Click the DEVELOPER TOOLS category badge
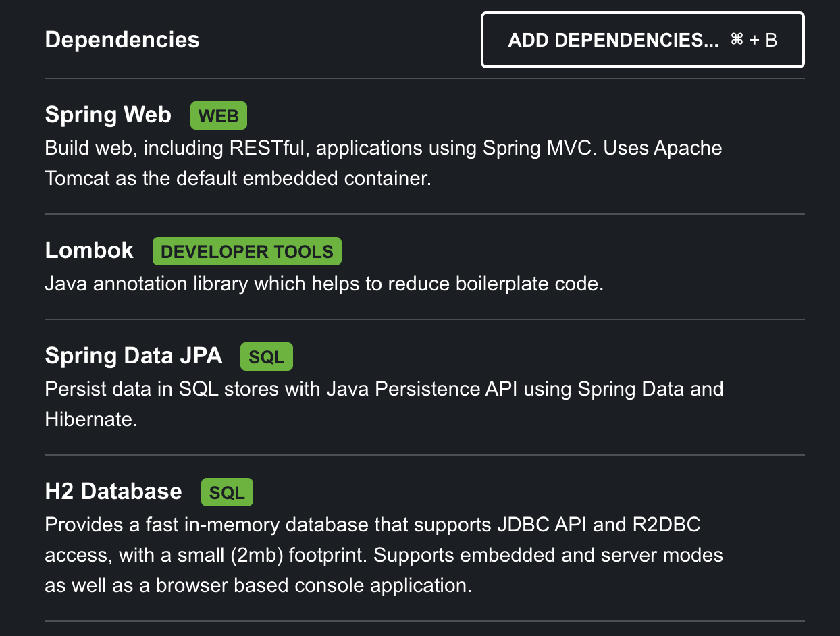The image size is (840, 636). tap(247, 252)
